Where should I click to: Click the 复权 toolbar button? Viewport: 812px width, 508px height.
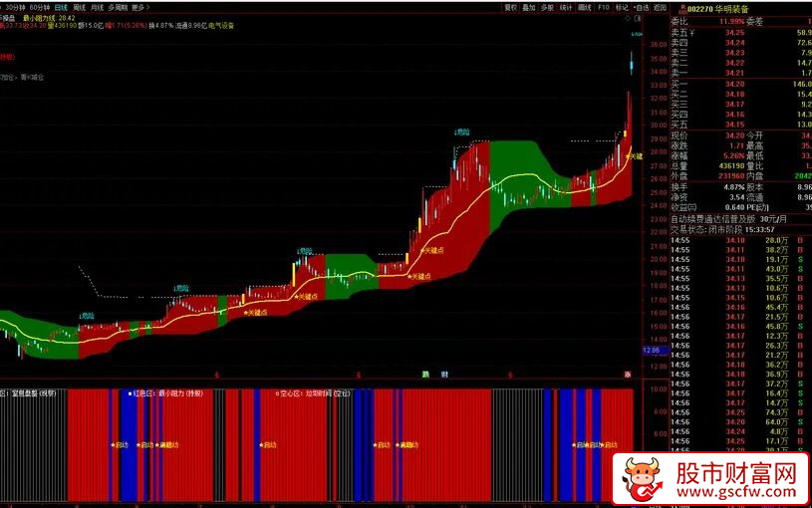tap(510, 8)
